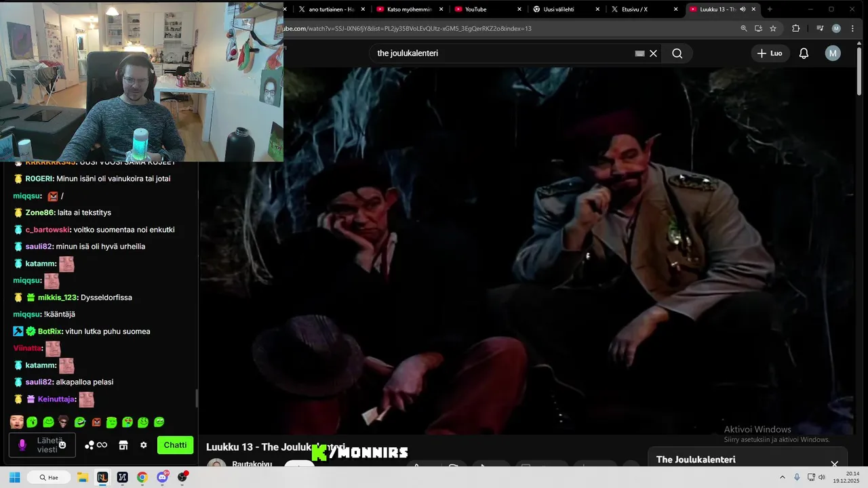Mute the Luukku 13 tab audio
Viewport: 868px width, 488px height.
pos(743,9)
